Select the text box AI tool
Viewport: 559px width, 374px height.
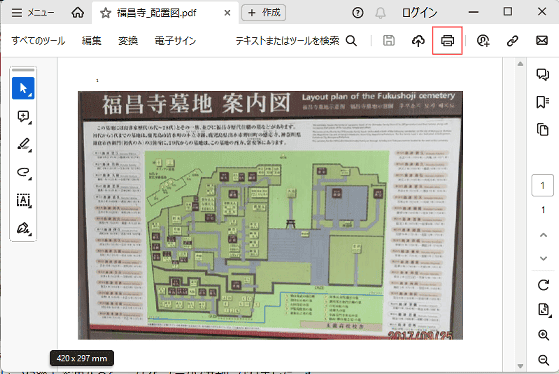click(x=23, y=200)
